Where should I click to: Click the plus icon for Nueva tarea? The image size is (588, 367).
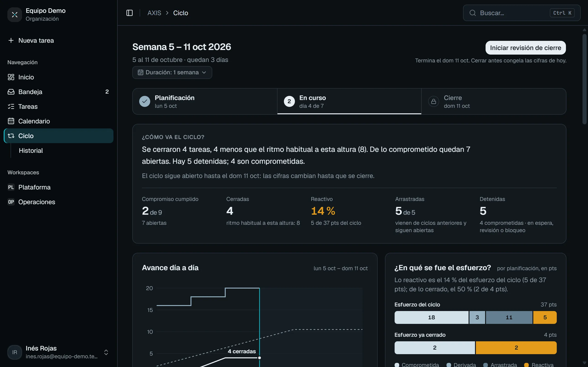point(11,40)
